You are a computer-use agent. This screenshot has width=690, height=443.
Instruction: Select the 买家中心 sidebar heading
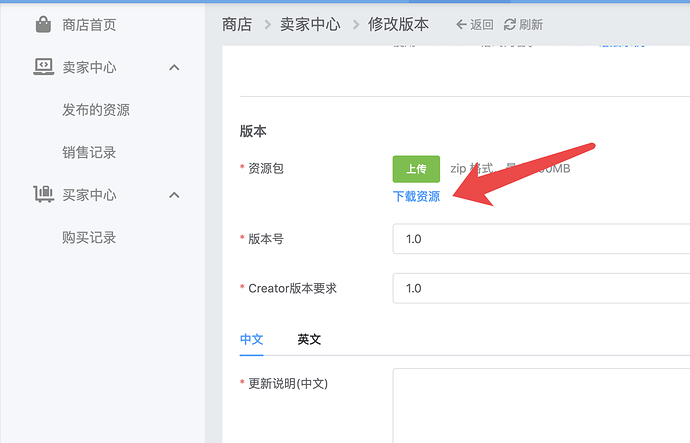pyautogui.click(x=89, y=195)
